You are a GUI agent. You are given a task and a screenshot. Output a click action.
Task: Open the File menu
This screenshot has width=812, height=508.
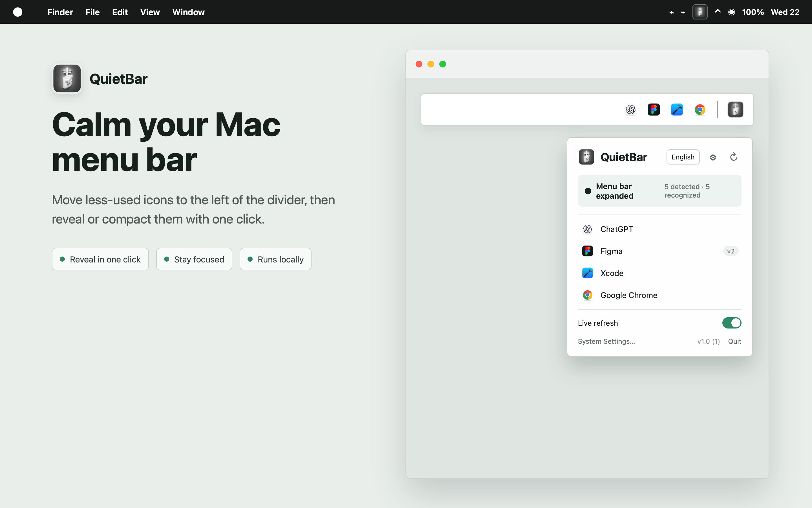(92, 12)
